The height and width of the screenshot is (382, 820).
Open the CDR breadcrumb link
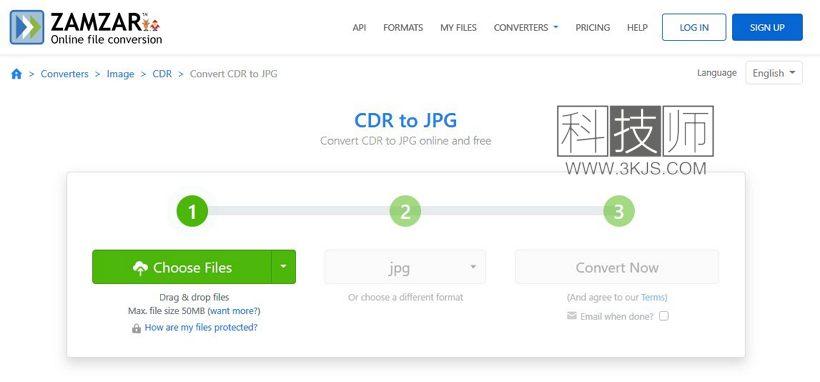162,74
